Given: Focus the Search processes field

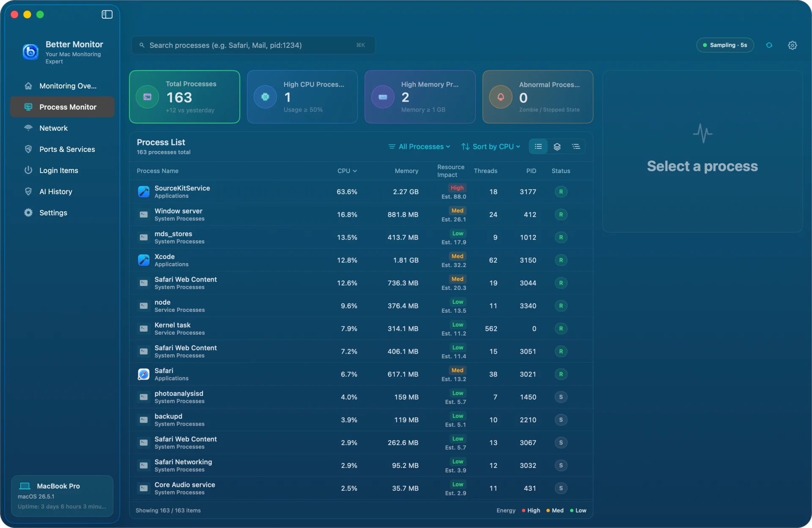Looking at the screenshot, I should tap(253, 45).
